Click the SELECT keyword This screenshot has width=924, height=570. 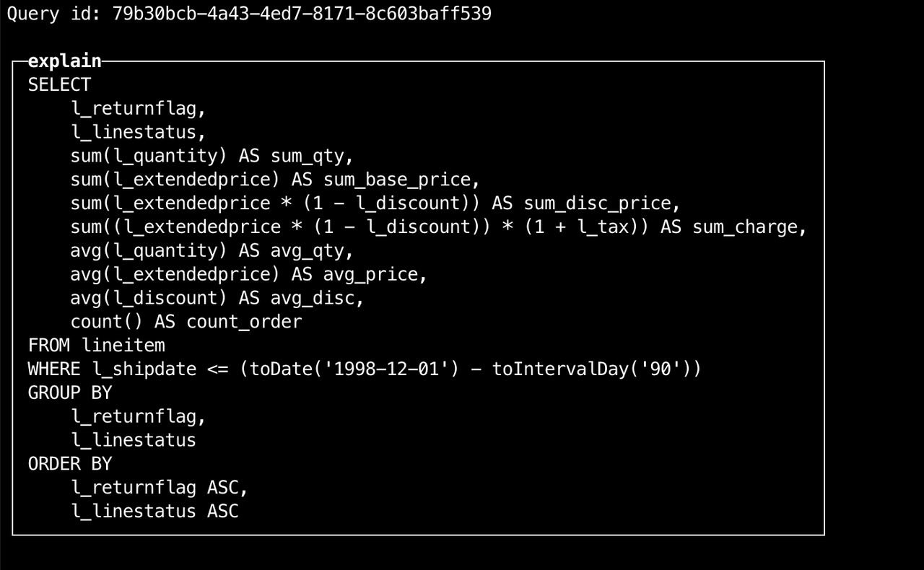(x=59, y=85)
